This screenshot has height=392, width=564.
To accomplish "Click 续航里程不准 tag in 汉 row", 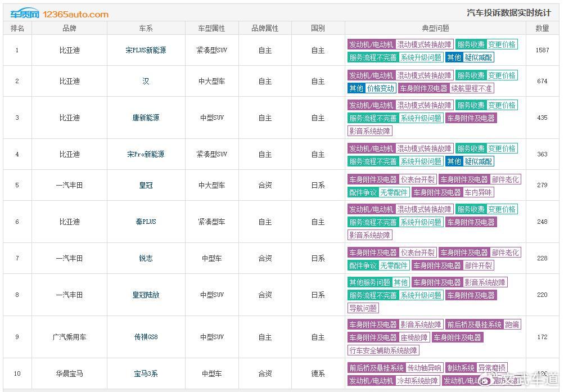I will pos(471,88).
